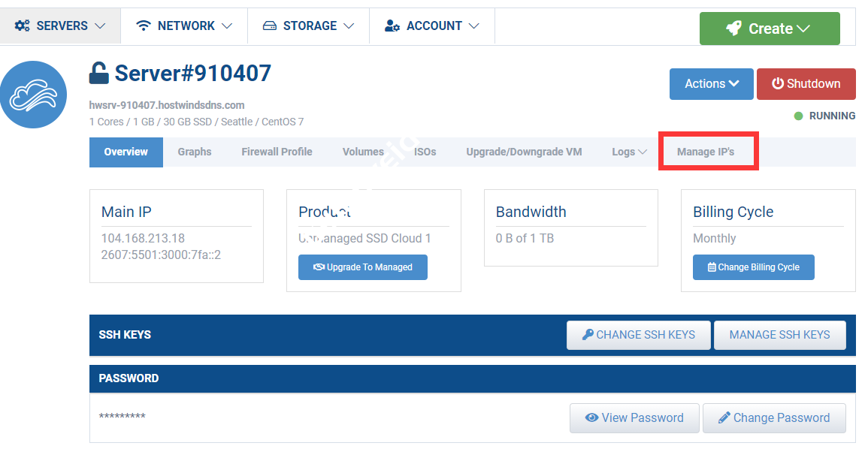
Task: Click the green Create button
Action: pos(770,29)
